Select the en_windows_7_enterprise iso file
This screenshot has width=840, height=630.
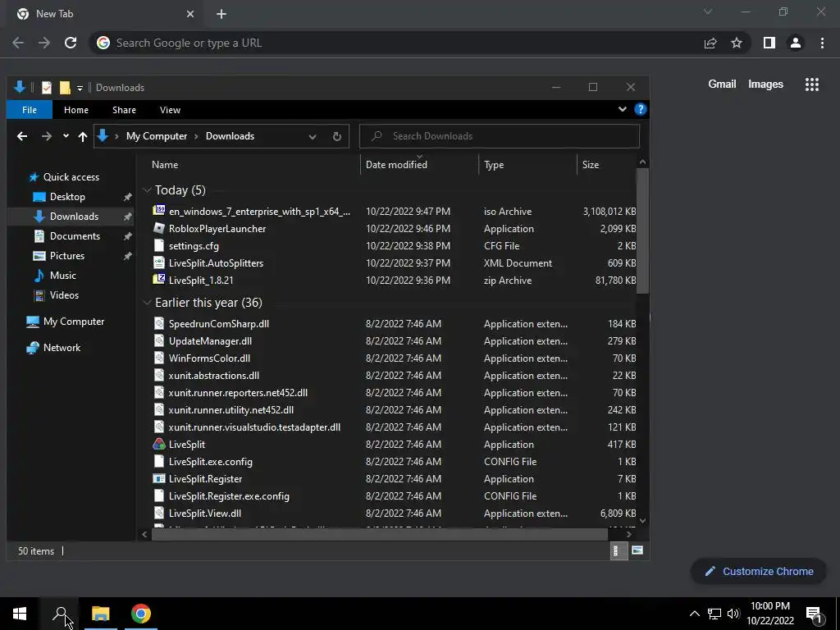(x=260, y=212)
